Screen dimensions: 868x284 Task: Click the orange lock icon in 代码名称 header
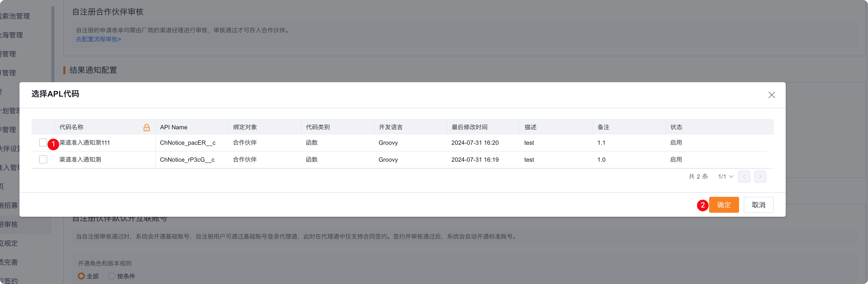pyautogui.click(x=147, y=128)
